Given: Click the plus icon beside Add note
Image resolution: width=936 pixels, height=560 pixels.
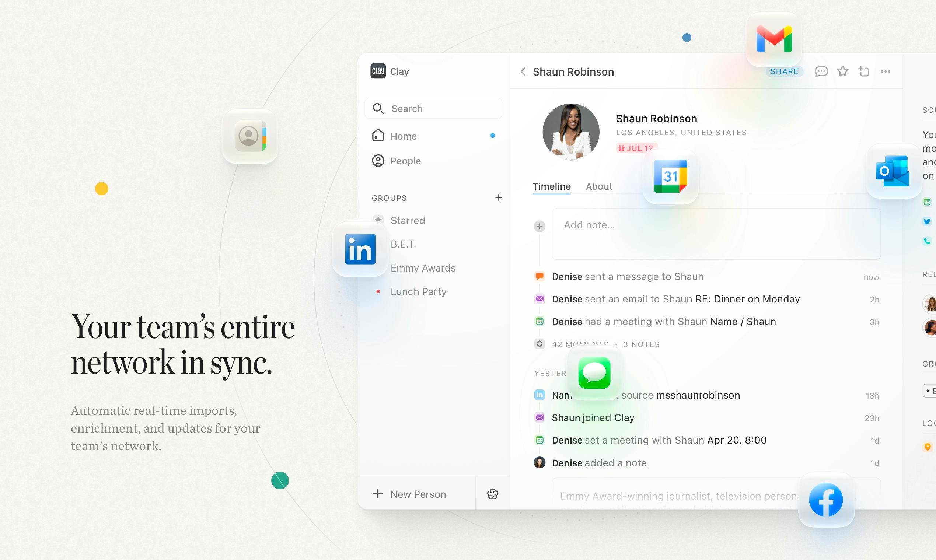Looking at the screenshot, I should [539, 226].
